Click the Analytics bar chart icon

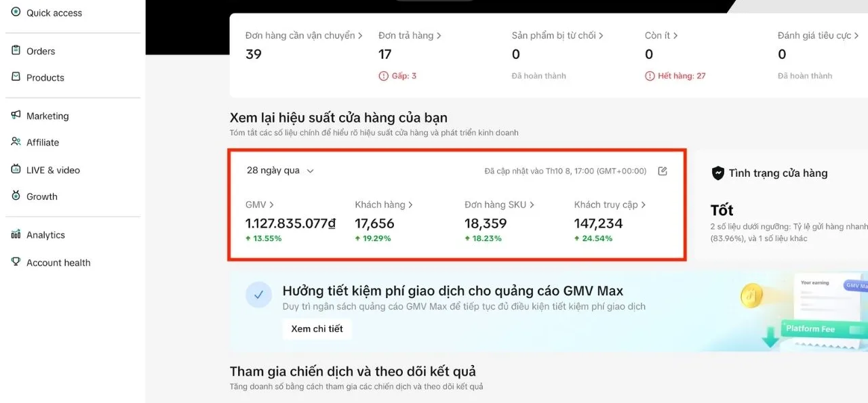16,234
